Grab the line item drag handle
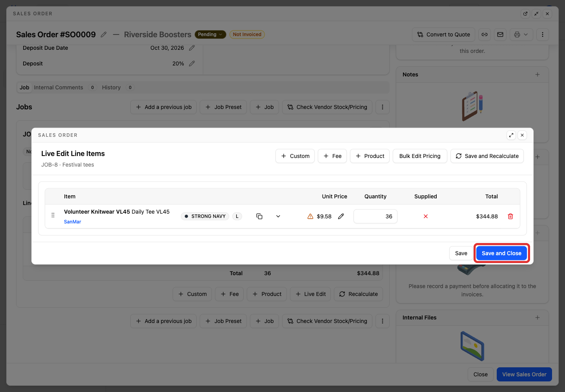The height and width of the screenshot is (392, 565). [53, 215]
